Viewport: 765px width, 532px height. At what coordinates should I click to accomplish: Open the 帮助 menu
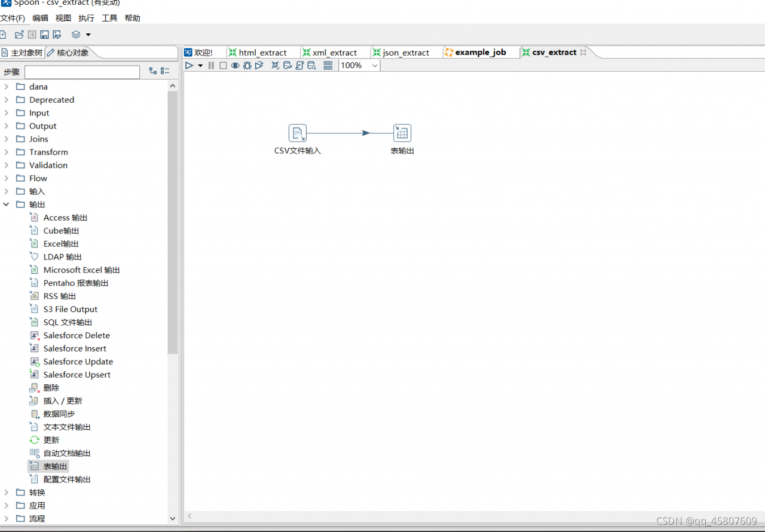(x=132, y=18)
